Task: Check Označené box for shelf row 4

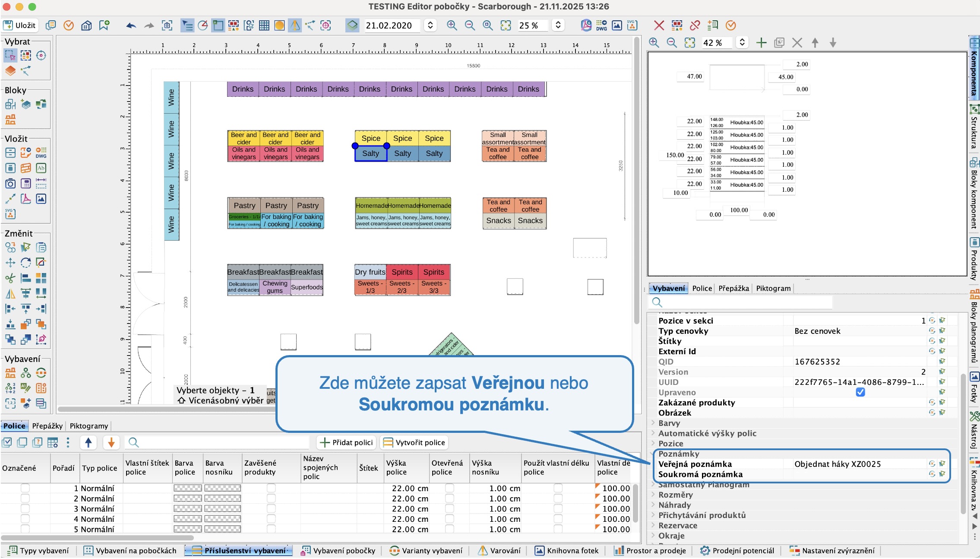Action: click(25, 519)
